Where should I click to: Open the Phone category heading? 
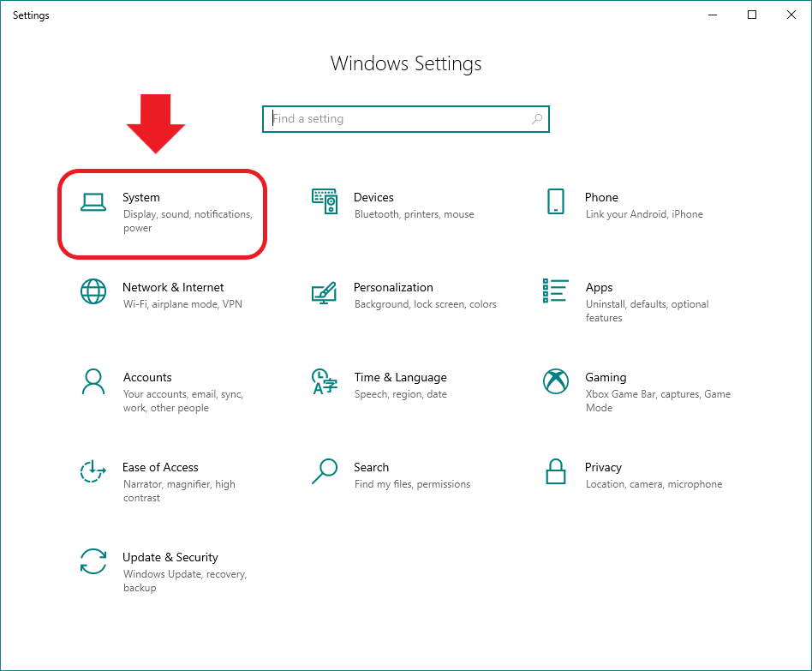pos(601,197)
